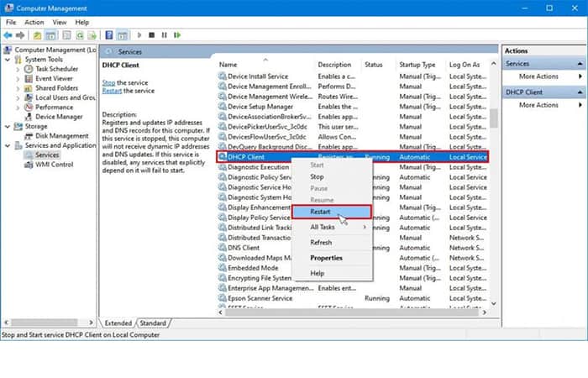Screen dimensions: 588x378
Task: Click the services list vertical scrollbar thumb
Action: tap(494, 118)
